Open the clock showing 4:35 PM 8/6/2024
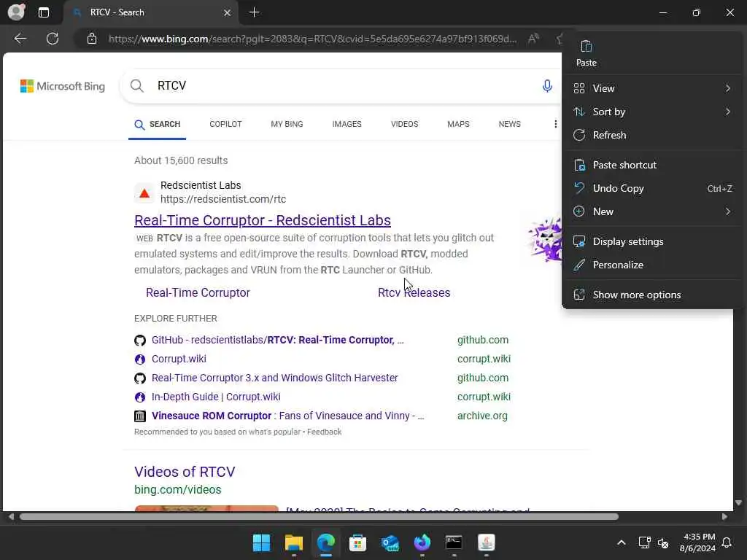This screenshot has height=560, width=747. coord(697,542)
